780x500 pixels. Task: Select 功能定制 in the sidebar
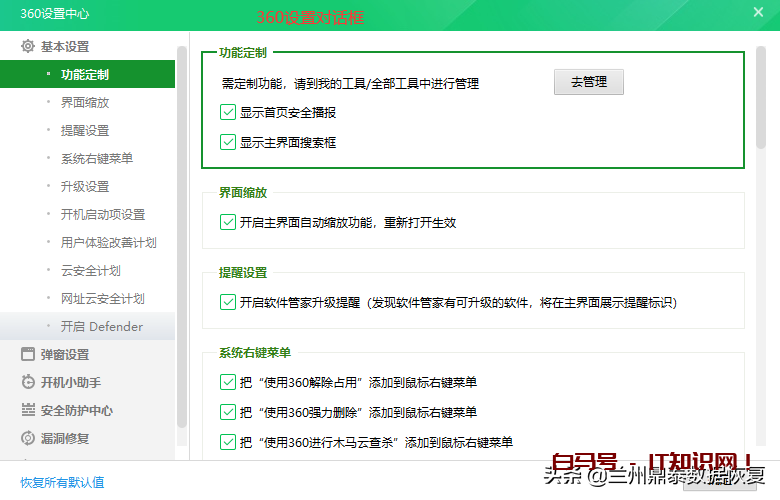click(x=88, y=74)
